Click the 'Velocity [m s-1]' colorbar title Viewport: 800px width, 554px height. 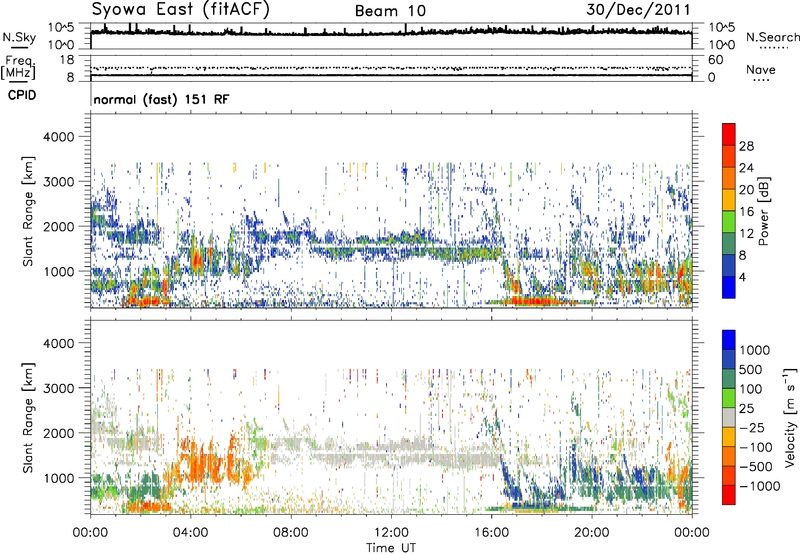790,417
